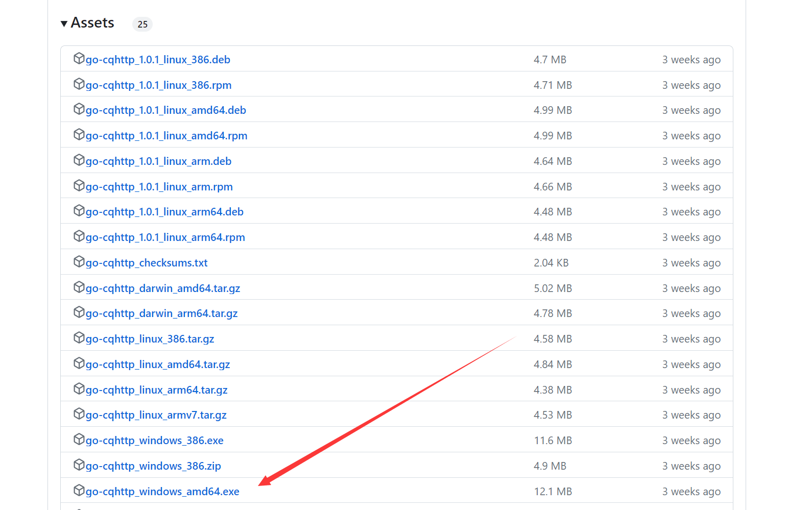Open go-cqhttp_linux_386.tar.gz link
This screenshot has height=510, width=812.
[x=150, y=339]
